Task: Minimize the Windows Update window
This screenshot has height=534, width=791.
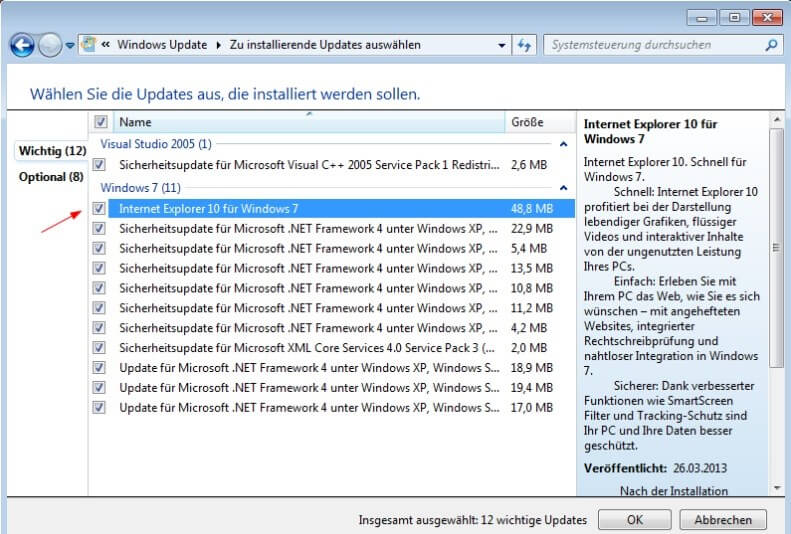Action: click(x=701, y=18)
